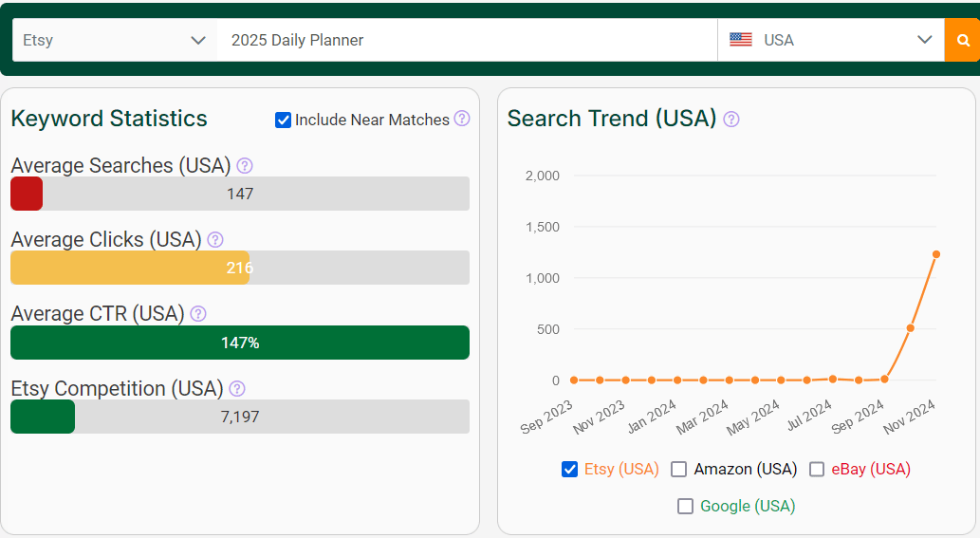Open help icon beside Include Near Matches
This screenshot has height=538, width=980.
click(462, 118)
